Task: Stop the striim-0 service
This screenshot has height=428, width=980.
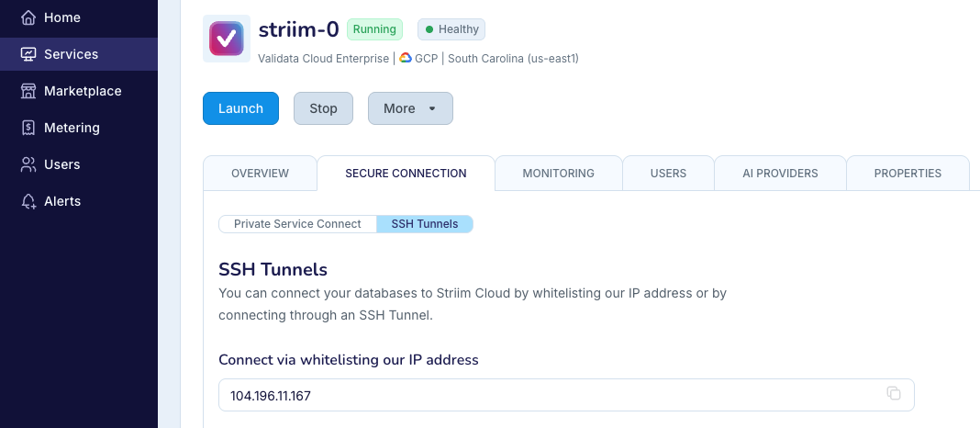Action: click(x=323, y=108)
